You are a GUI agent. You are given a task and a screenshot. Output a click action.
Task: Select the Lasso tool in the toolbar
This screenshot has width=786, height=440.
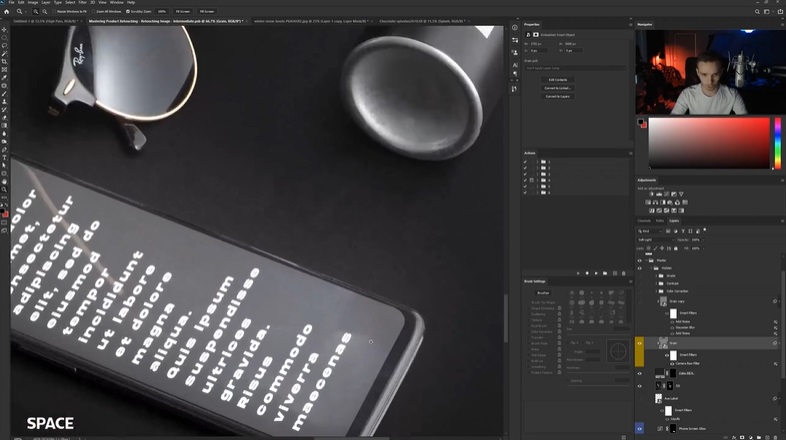(x=4, y=46)
